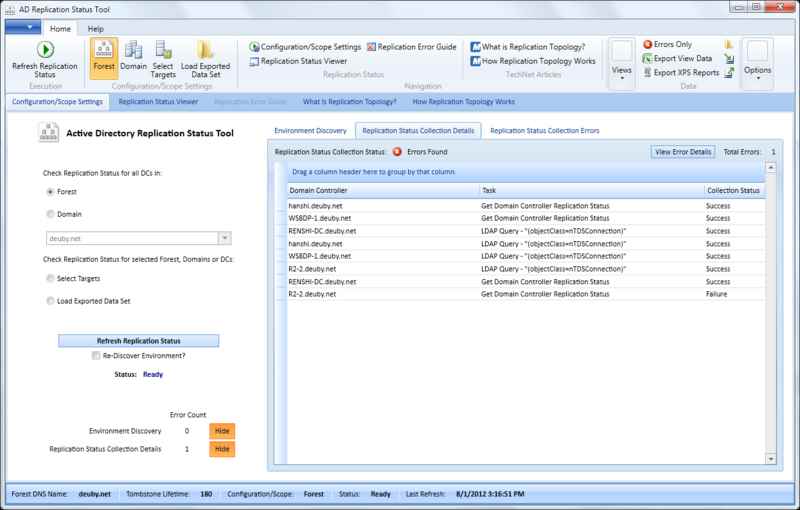Open Configuration/Scope Settings in ribbon
800x510 pixels.
305,47
